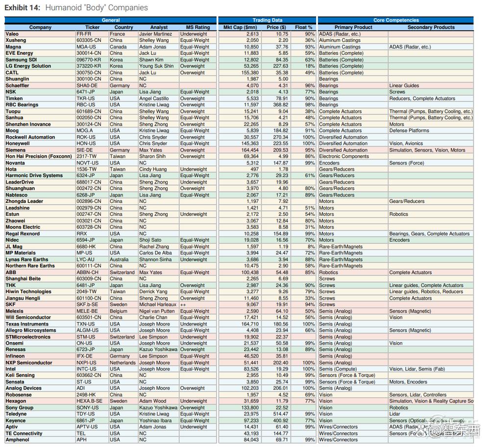Click the 'MS Rating' column header
The image size is (490, 448).
pos(198,27)
